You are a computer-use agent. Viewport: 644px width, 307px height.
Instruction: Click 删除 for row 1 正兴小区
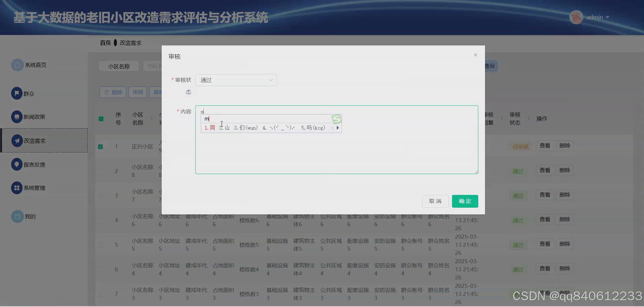coord(565,146)
